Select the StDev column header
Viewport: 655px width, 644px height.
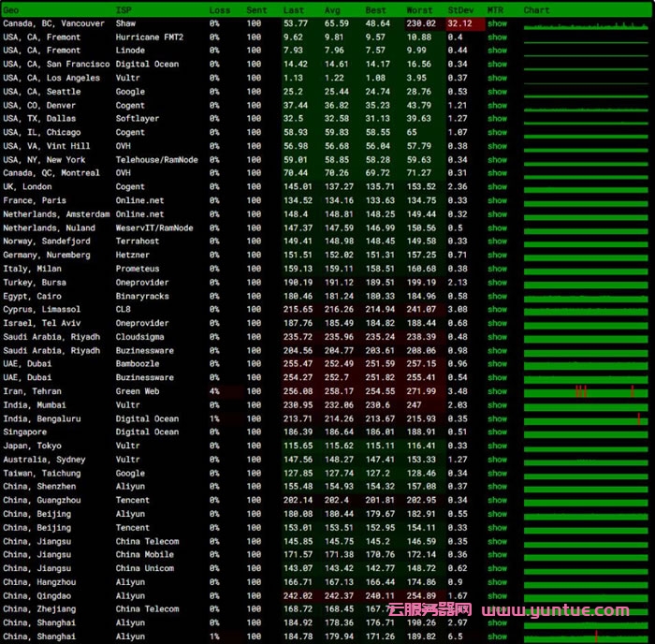(x=460, y=10)
